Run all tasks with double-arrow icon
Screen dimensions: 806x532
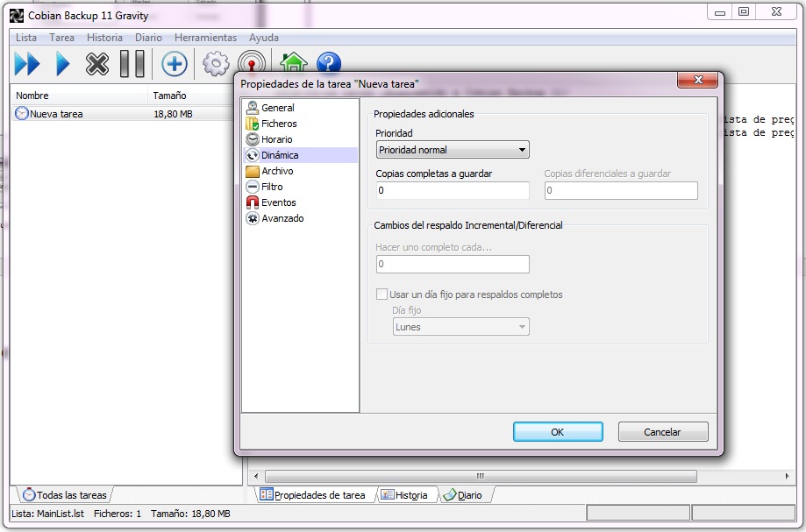pos(26,64)
